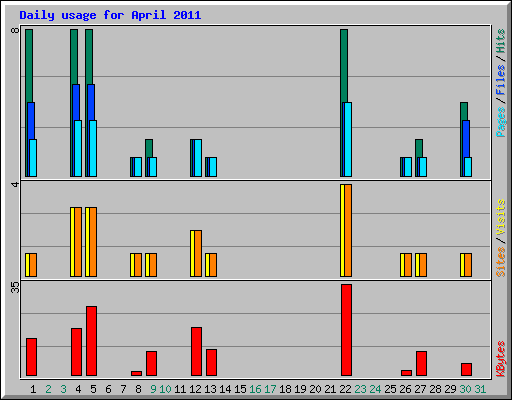Click the 'Sites' legend label
This screenshot has width=512, height=400.
tap(500, 262)
